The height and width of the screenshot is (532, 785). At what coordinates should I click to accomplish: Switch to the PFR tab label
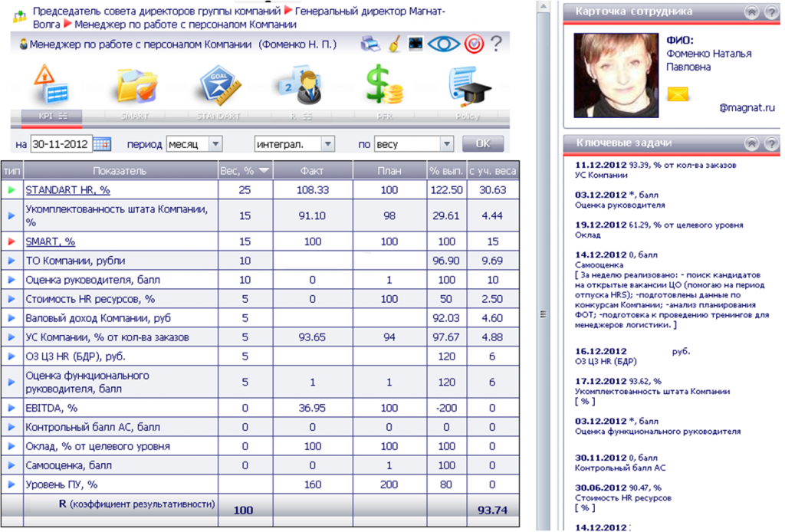click(384, 116)
